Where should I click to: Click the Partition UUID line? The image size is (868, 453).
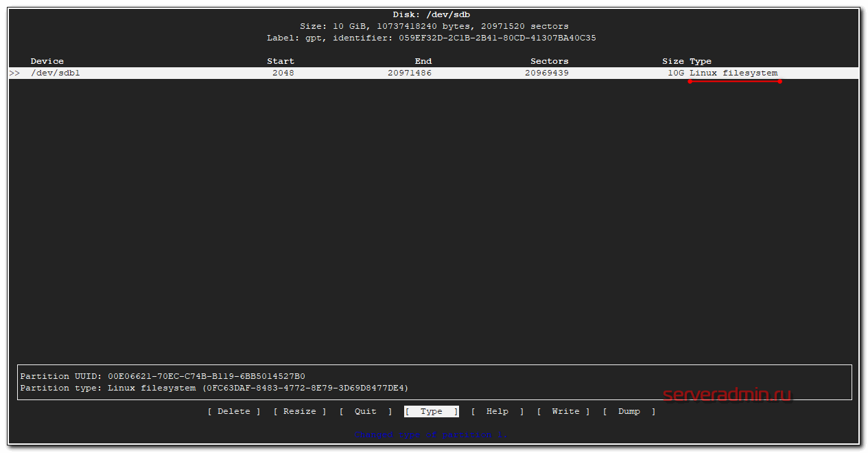163,376
